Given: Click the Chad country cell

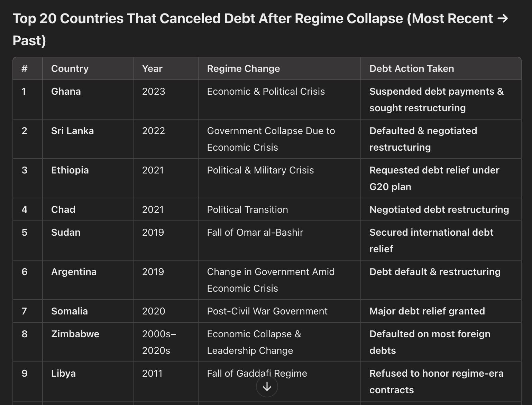Looking at the screenshot, I should click(x=63, y=209).
